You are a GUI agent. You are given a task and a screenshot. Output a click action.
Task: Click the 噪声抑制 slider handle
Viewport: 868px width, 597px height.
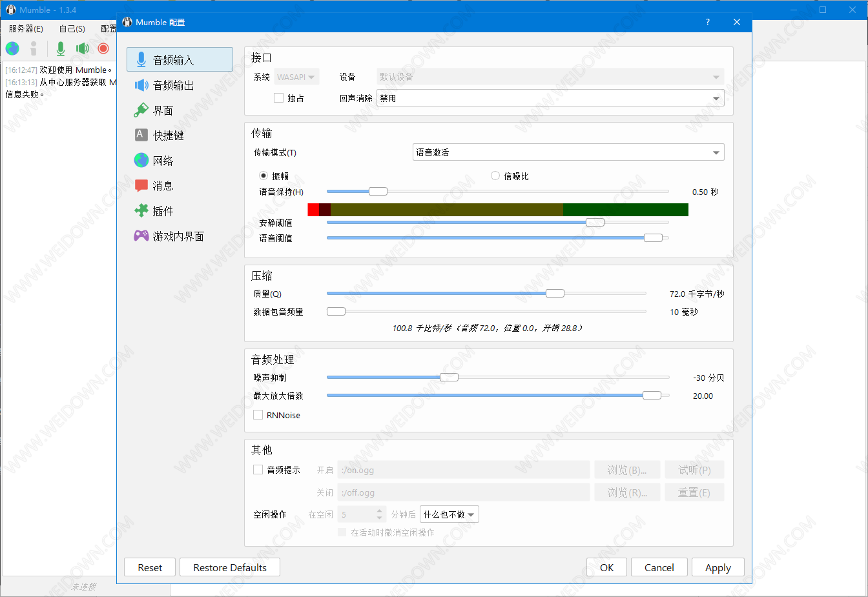(449, 377)
